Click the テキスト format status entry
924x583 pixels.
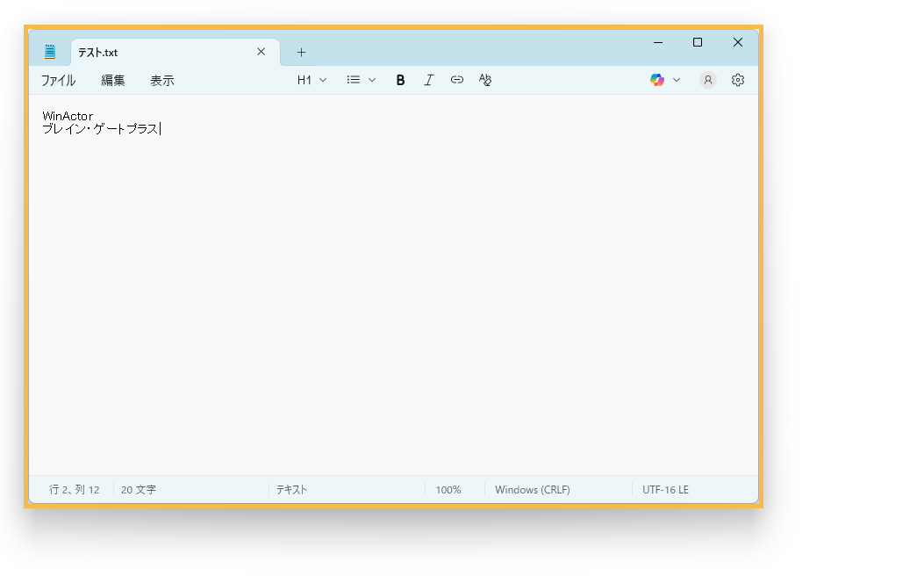[291, 490]
